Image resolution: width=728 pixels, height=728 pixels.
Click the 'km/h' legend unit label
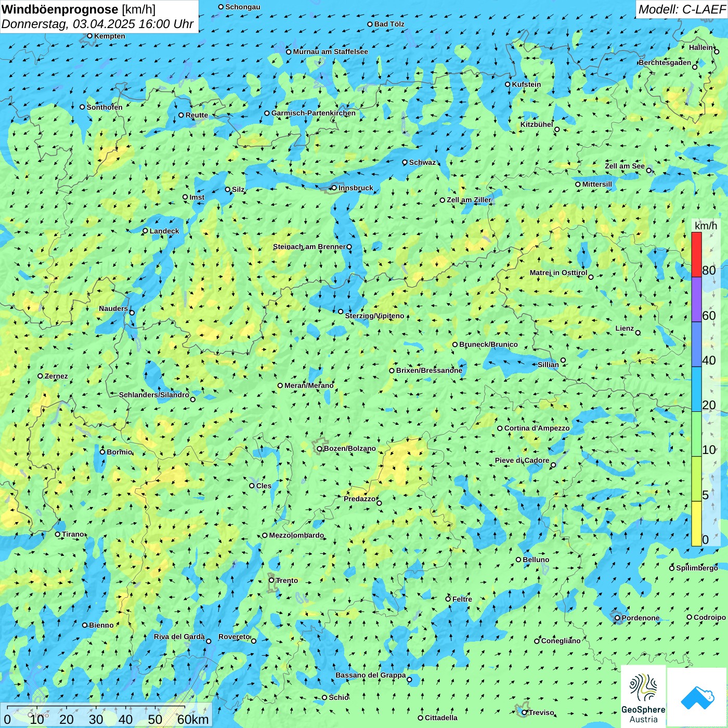(706, 226)
